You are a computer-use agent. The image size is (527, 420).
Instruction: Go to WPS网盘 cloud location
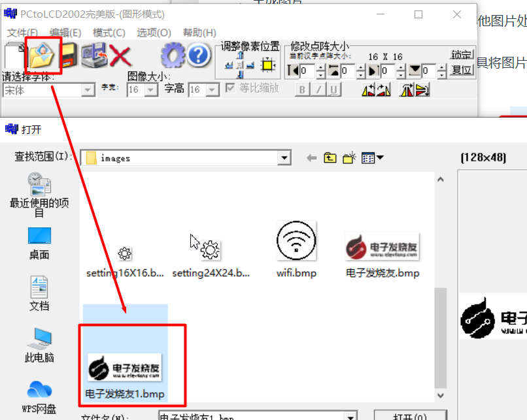[39, 398]
